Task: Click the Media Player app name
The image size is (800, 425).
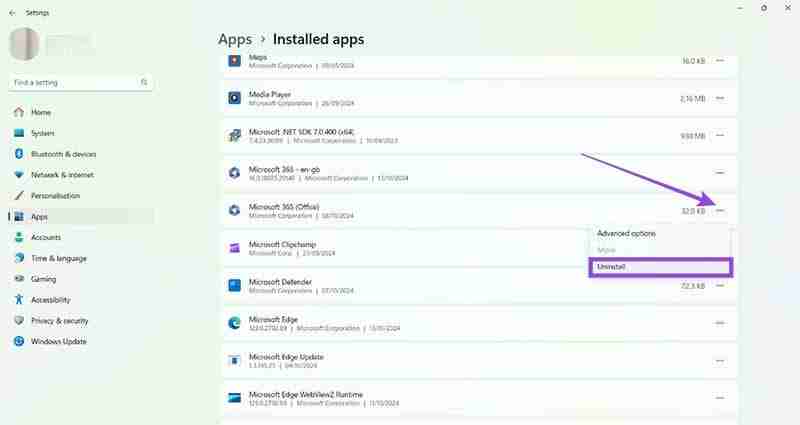Action: pyautogui.click(x=270, y=94)
